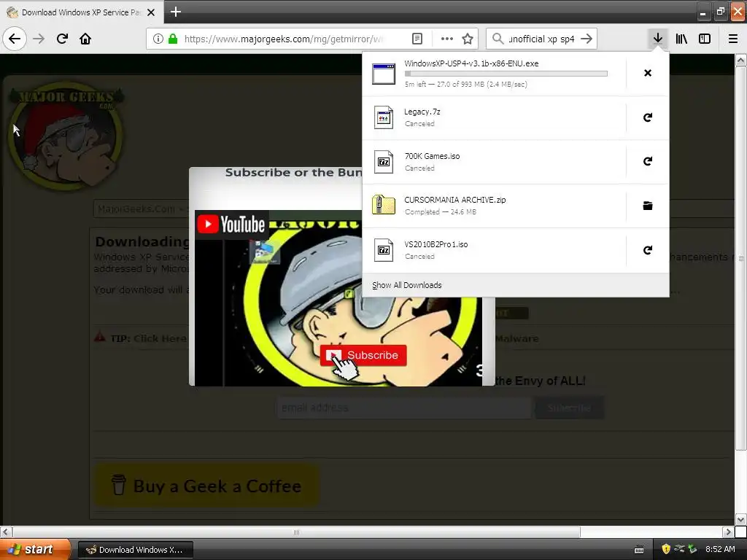This screenshot has height=560, width=747.
Task: Click the yellow security shield tray icon
Action: click(x=666, y=549)
